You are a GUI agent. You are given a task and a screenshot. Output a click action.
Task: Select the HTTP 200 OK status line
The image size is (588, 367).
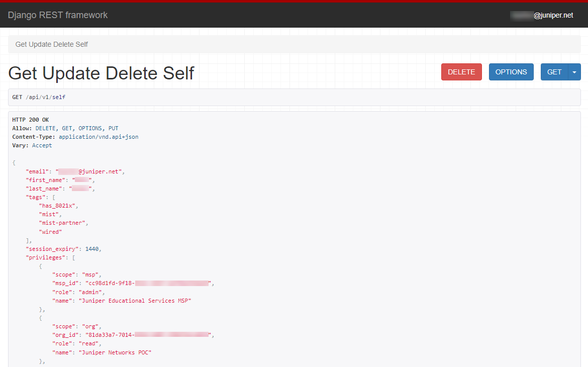[30, 120]
